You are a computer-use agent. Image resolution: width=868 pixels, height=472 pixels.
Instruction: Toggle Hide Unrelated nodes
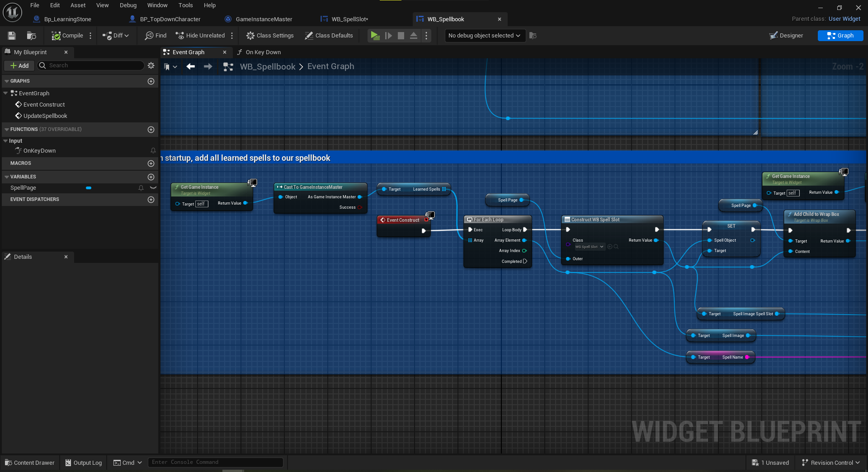pos(200,36)
